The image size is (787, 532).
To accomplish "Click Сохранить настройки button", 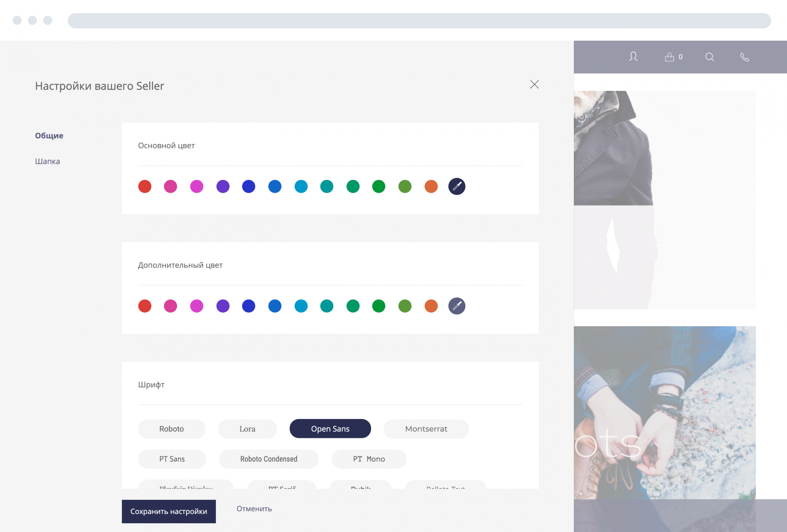I will coord(169,511).
